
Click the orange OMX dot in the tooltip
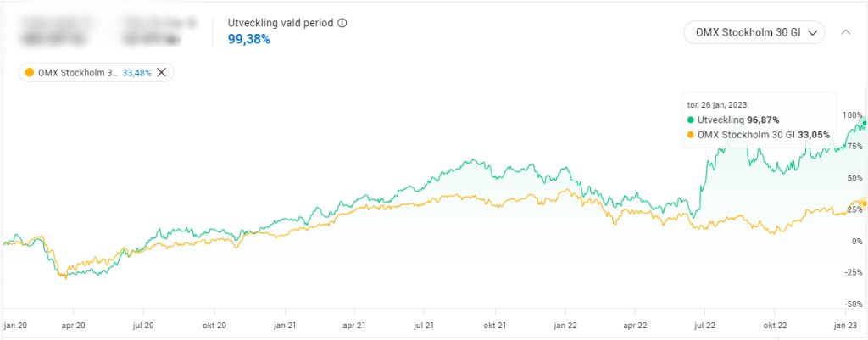tap(691, 135)
